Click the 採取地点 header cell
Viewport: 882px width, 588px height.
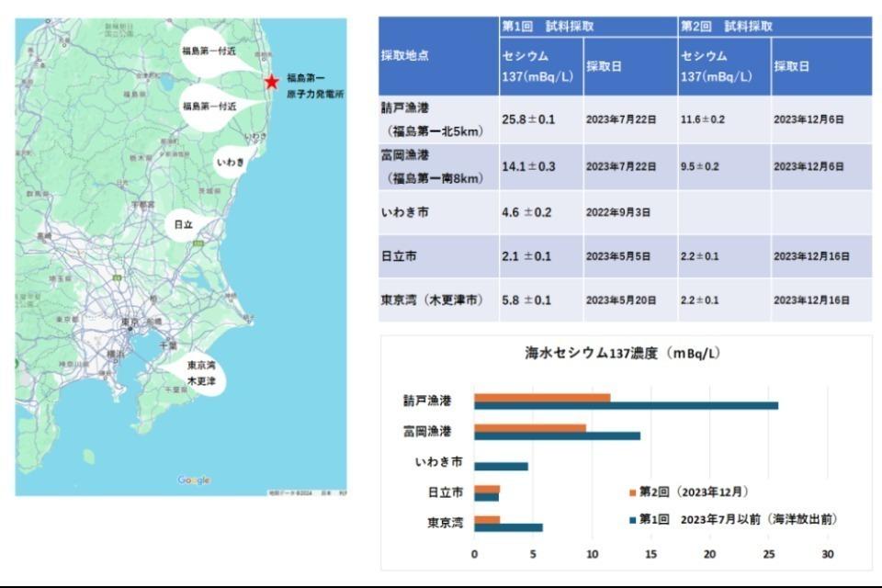click(x=438, y=55)
